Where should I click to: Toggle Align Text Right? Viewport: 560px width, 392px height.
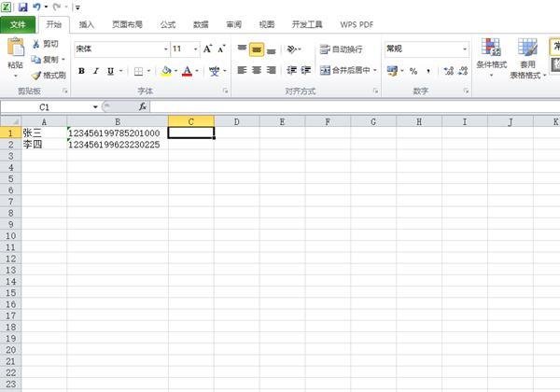[x=272, y=70]
